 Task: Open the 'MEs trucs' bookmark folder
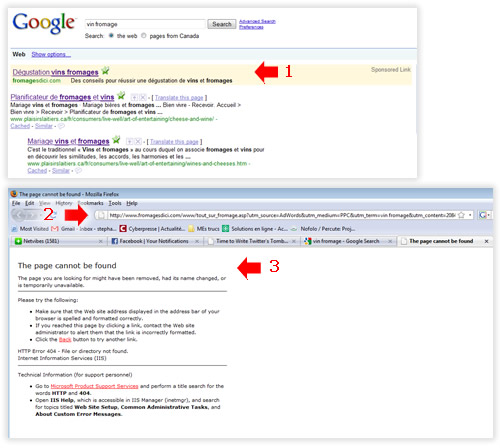(x=204, y=229)
